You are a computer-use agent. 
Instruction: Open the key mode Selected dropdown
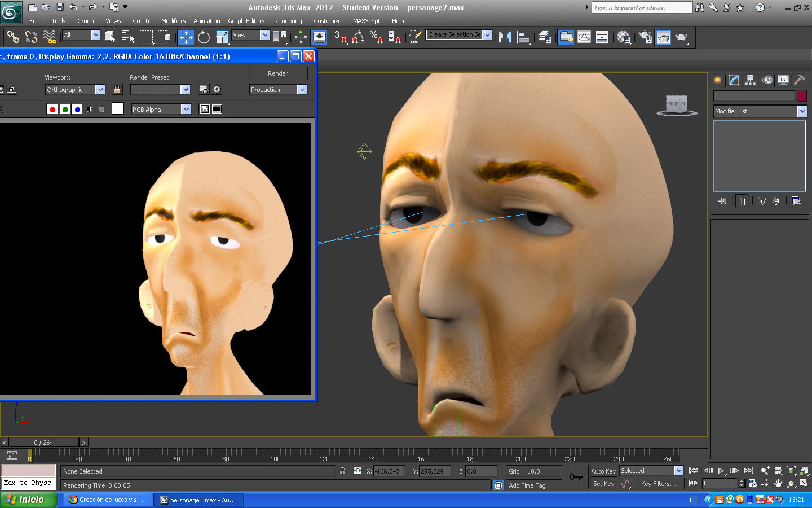point(651,471)
